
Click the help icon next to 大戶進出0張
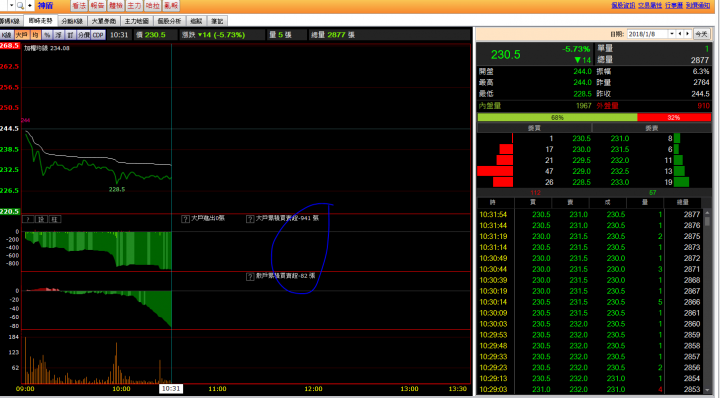[x=186, y=219]
